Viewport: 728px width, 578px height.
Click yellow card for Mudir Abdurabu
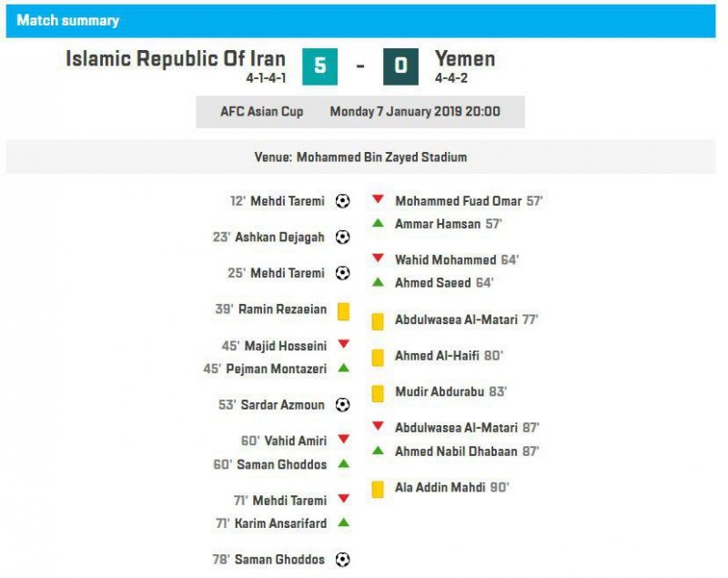point(378,394)
